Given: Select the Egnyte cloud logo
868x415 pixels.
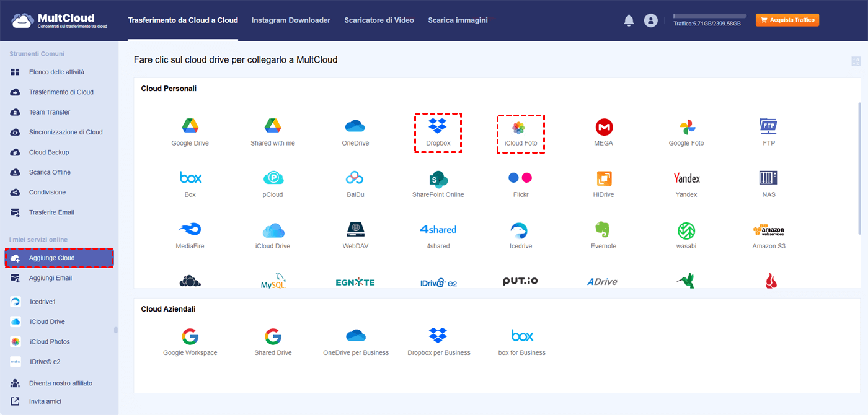Looking at the screenshot, I should 355,282.
